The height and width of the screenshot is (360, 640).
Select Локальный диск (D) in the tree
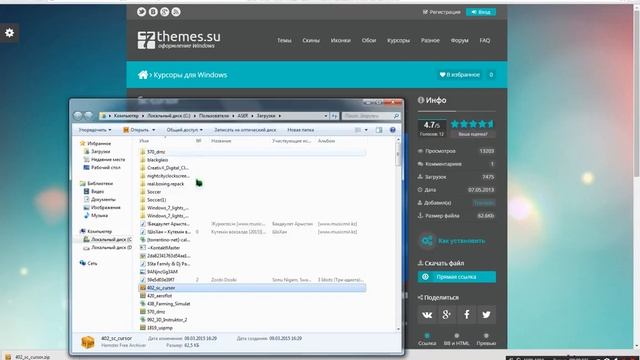111,248
